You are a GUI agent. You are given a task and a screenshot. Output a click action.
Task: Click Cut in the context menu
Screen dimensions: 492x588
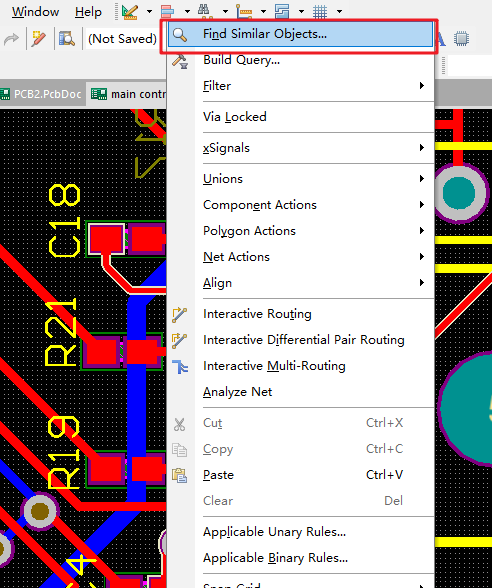click(x=300, y=423)
